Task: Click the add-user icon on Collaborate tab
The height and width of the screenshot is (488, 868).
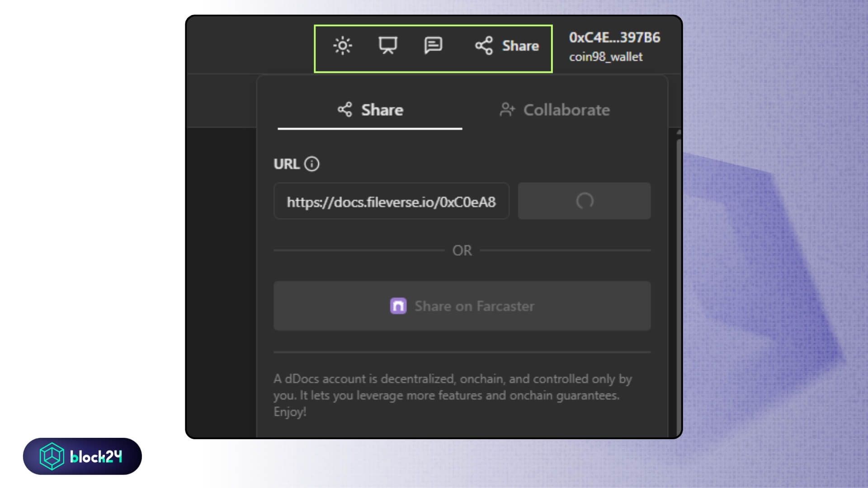Action: (x=507, y=110)
